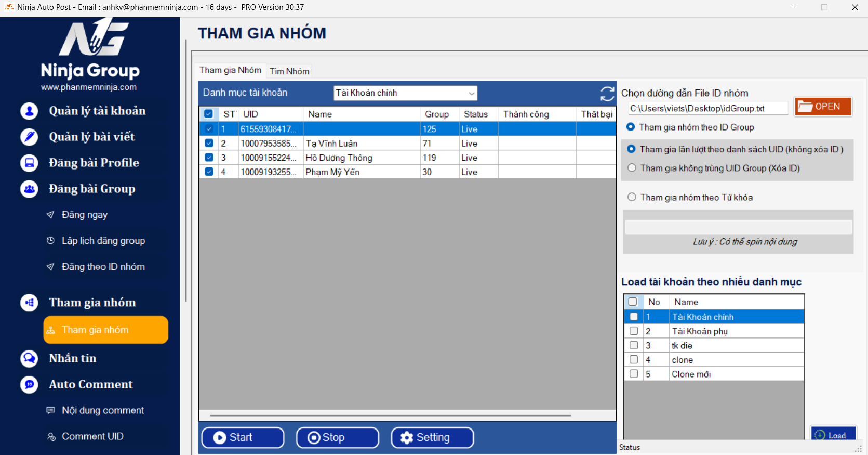868x455 pixels.
Task: Choose Tham gia không trùng UID Group option
Action: [x=632, y=168]
